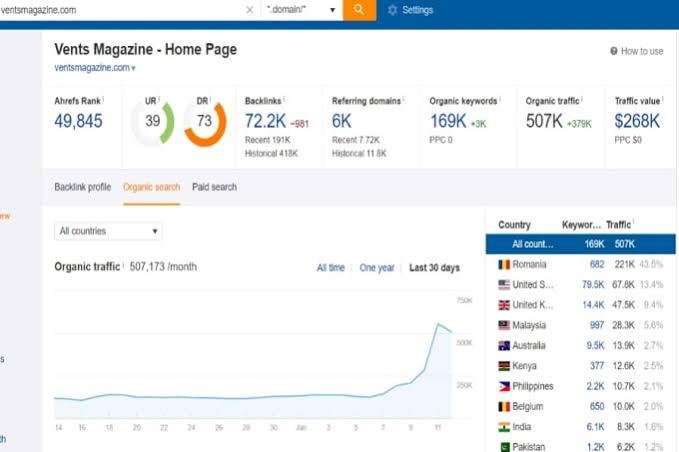Image resolution: width=679 pixels, height=452 pixels.
Task: Click the Romania flag icon
Action: (505, 264)
